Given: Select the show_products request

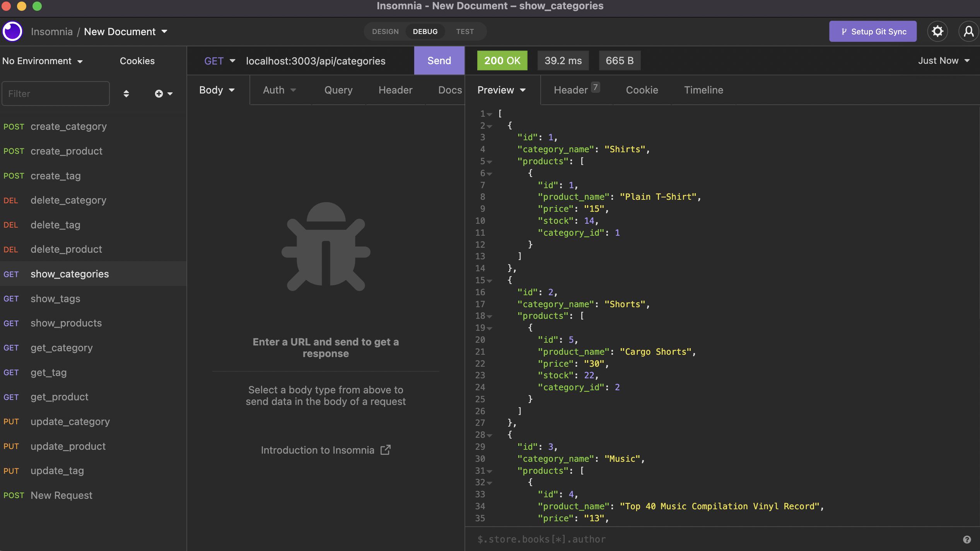Looking at the screenshot, I should [93, 323].
